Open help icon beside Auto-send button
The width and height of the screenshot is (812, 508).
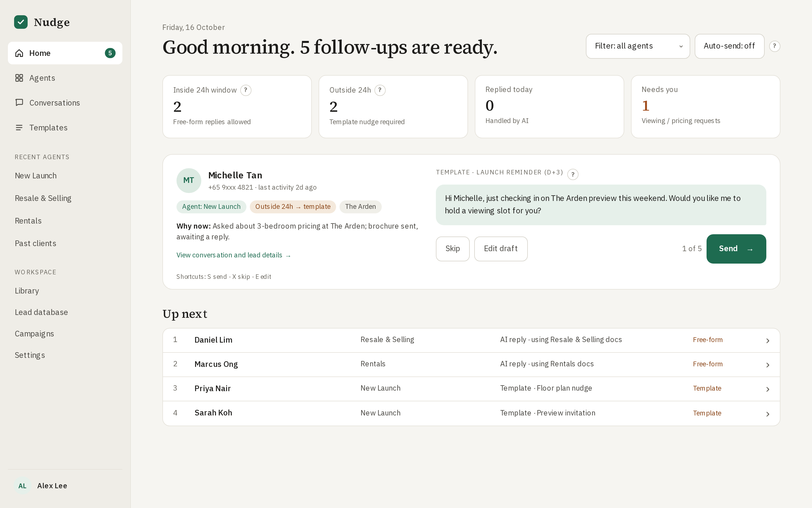coord(775,46)
